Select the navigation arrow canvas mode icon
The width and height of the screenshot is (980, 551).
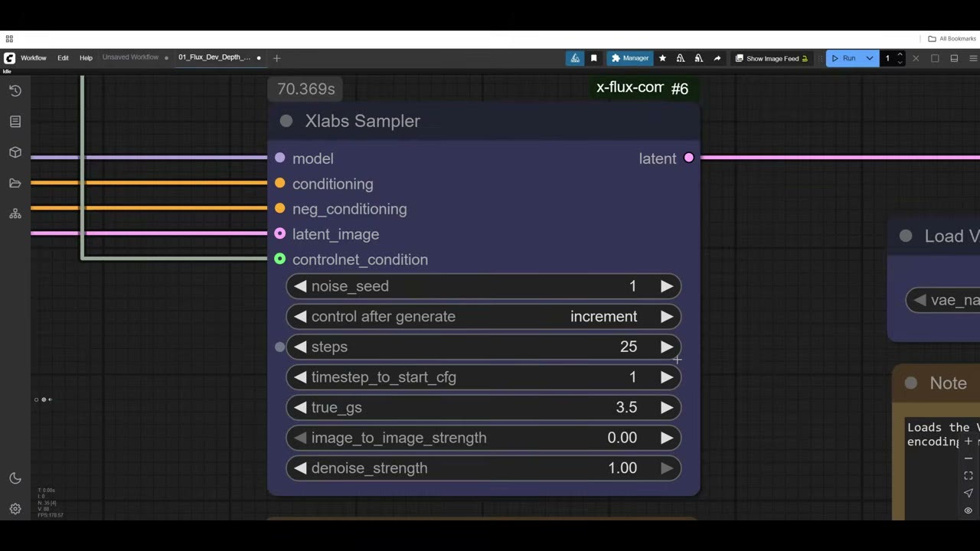click(969, 493)
